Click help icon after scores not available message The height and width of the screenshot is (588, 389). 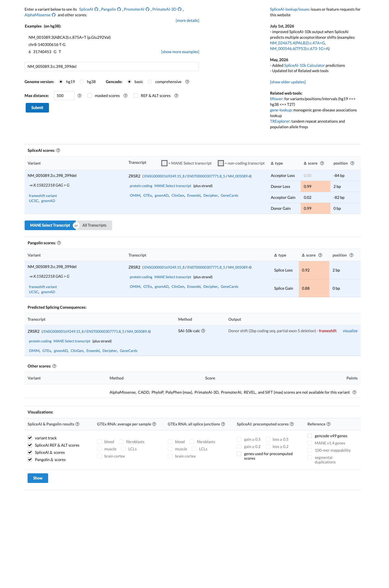(354, 392)
